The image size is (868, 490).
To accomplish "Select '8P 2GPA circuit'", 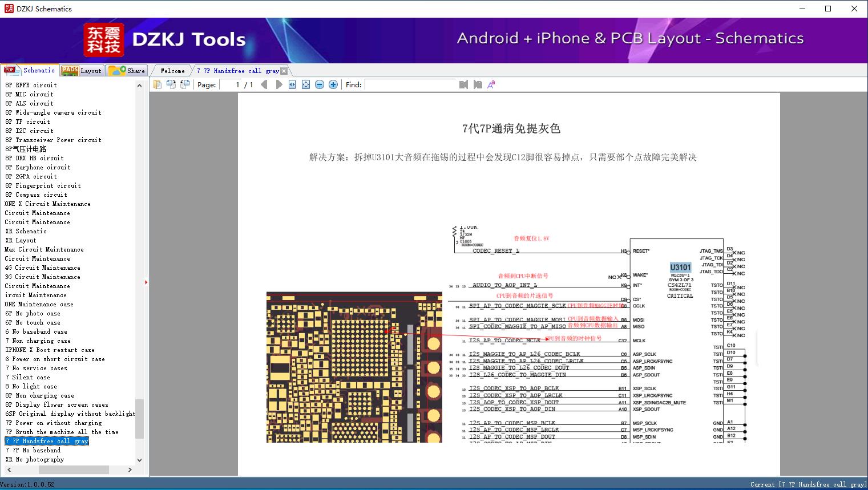I will [31, 176].
